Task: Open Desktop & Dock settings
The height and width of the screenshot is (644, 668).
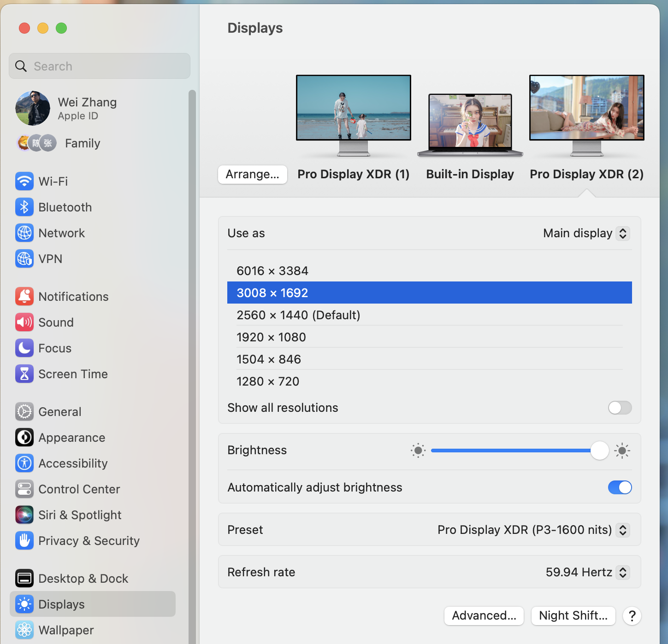Action: click(93, 579)
